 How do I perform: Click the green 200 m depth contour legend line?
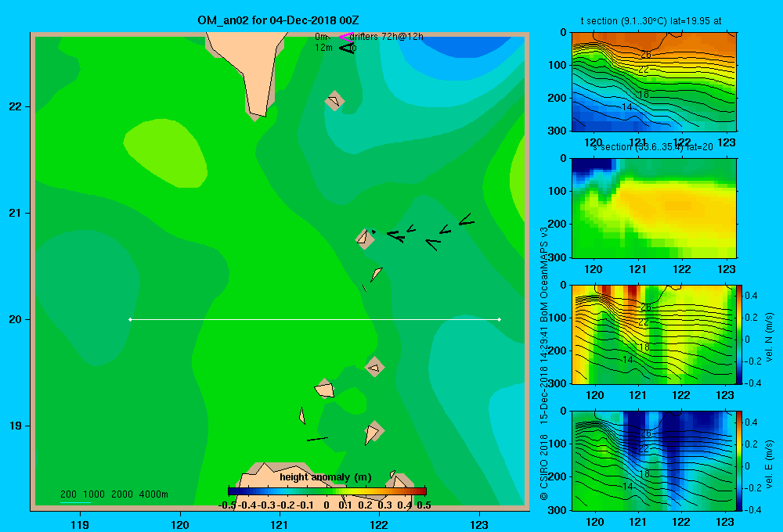[x=75, y=502]
